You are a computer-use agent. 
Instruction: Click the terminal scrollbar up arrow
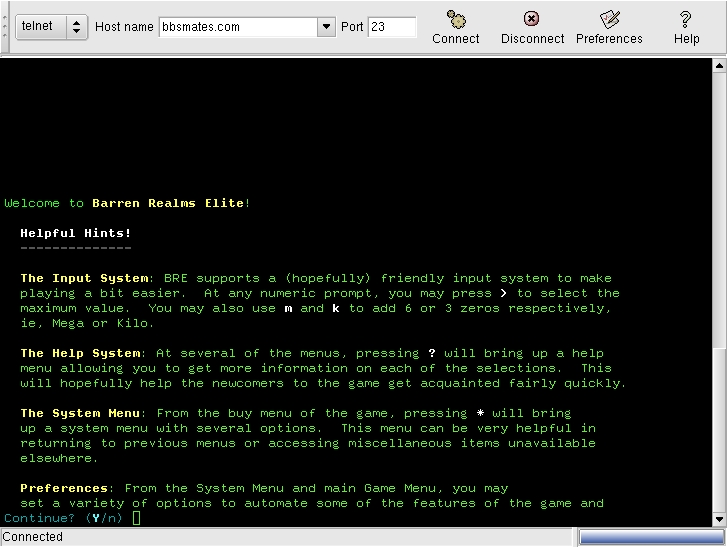[x=719, y=66]
